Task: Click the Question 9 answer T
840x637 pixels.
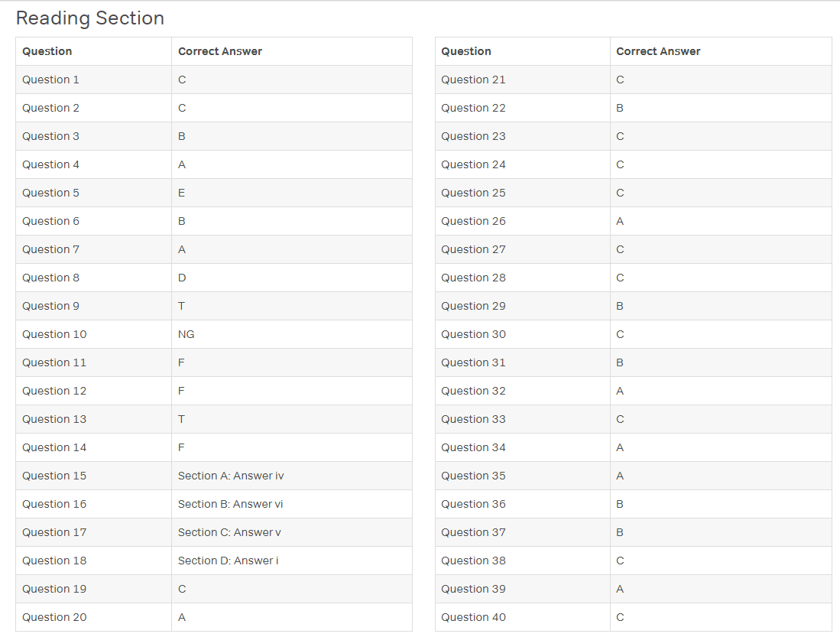Action: tap(182, 306)
